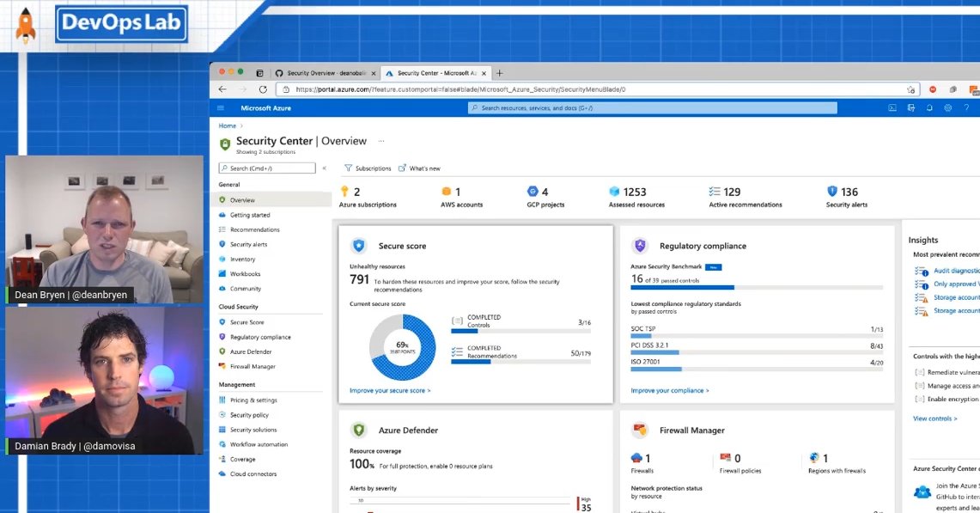Click the Azure Defender card shield icon
The image size is (980, 513).
359,430
